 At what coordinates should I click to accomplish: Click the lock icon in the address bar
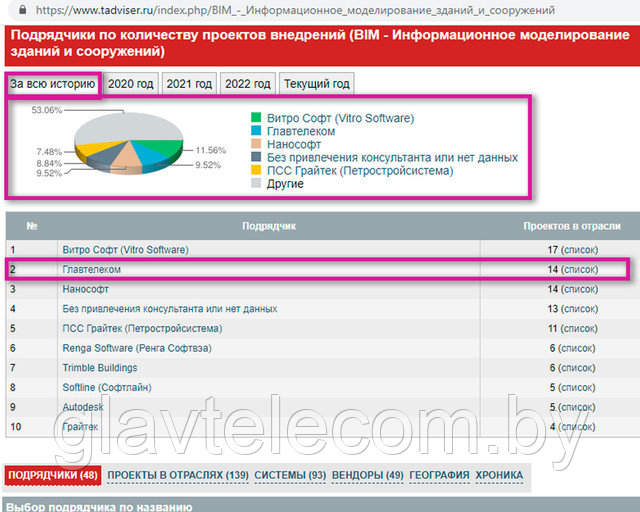pyautogui.click(x=23, y=10)
